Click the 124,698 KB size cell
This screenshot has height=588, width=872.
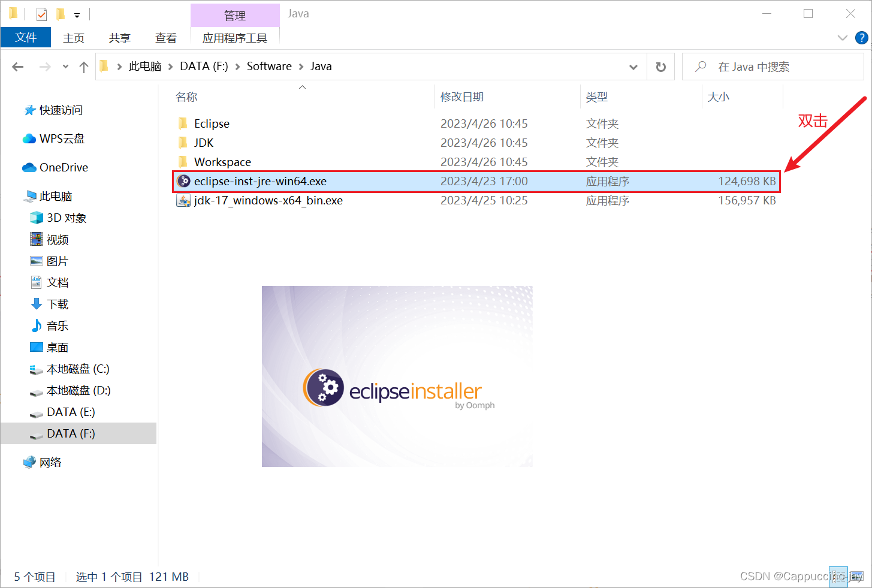pos(747,181)
